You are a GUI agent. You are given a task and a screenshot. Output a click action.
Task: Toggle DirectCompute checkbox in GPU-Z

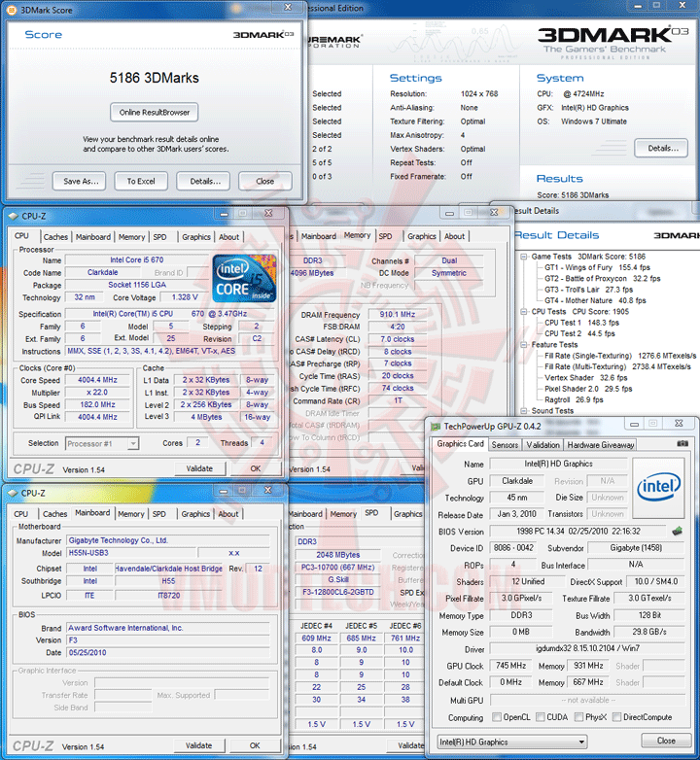pos(616,717)
